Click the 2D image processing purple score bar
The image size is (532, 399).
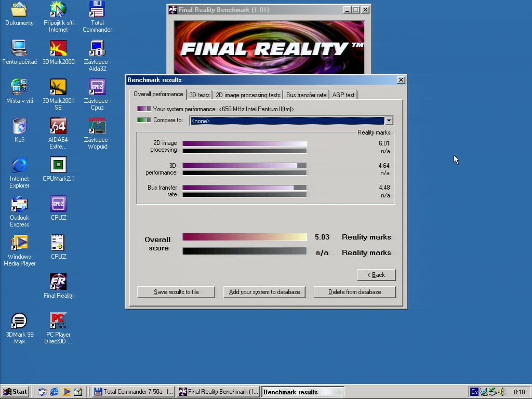(245, 143)
